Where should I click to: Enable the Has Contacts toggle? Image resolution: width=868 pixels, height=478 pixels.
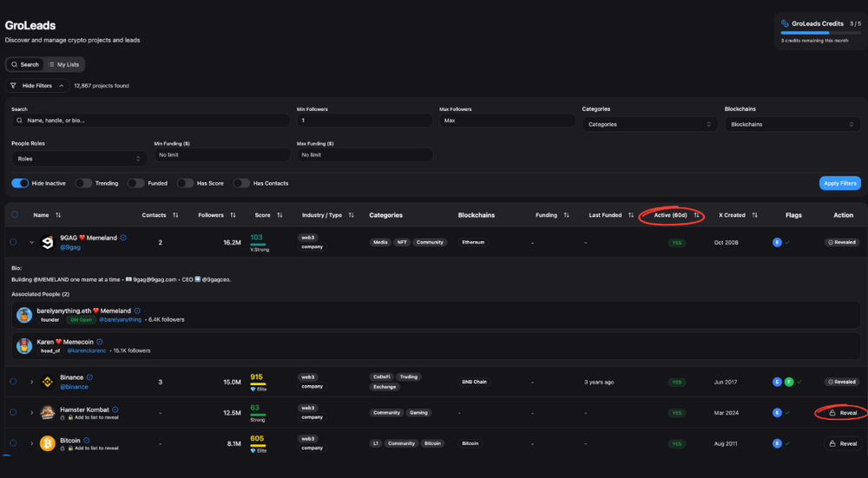click(241, 183)
